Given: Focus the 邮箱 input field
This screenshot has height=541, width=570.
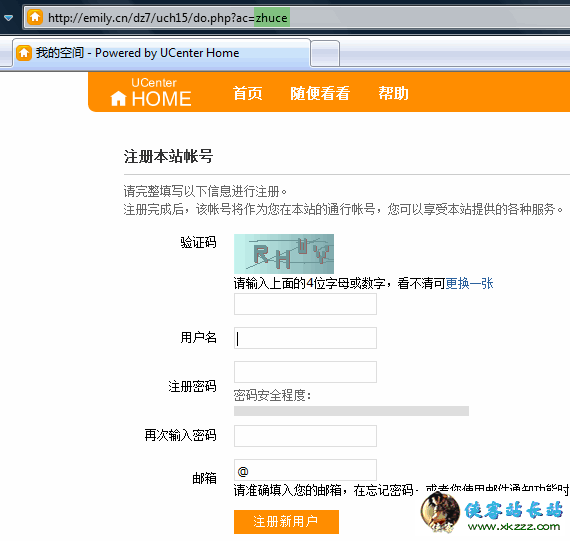Looking at the screenshot, I should [x=305, y=470].
